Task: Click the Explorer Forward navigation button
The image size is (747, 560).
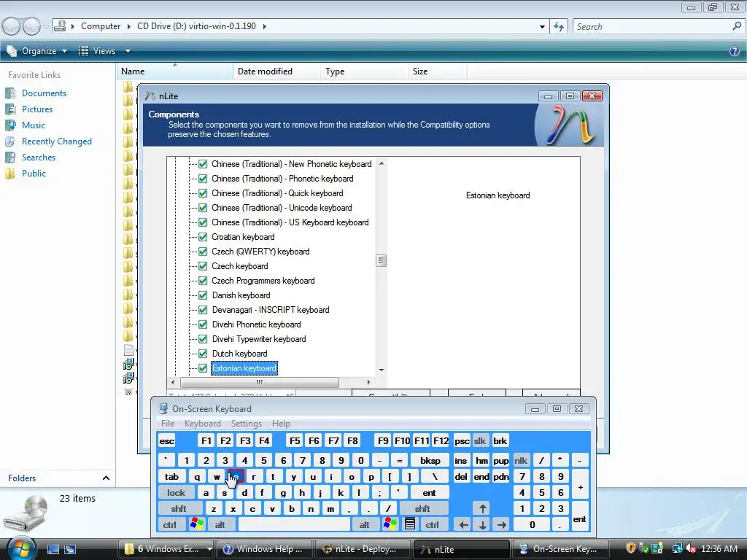Action: click(31, 26)
